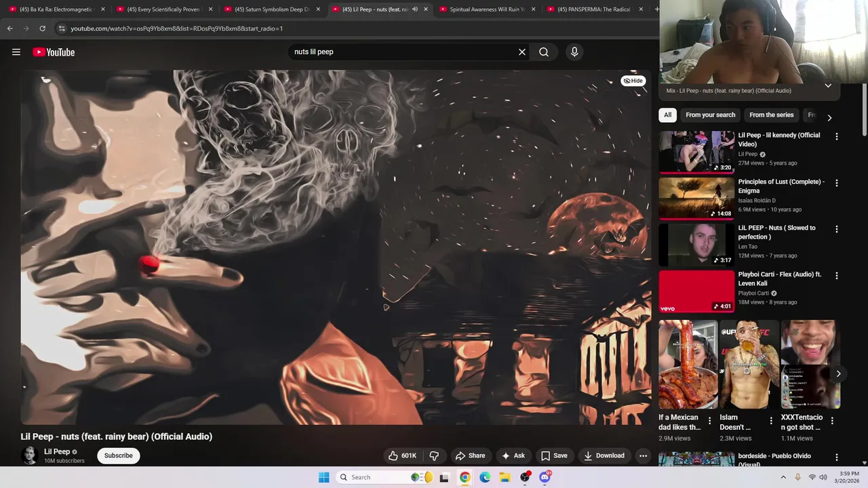Open Lil Peep channel avatar
868x488 pixels.
click(x=29, y=455)
